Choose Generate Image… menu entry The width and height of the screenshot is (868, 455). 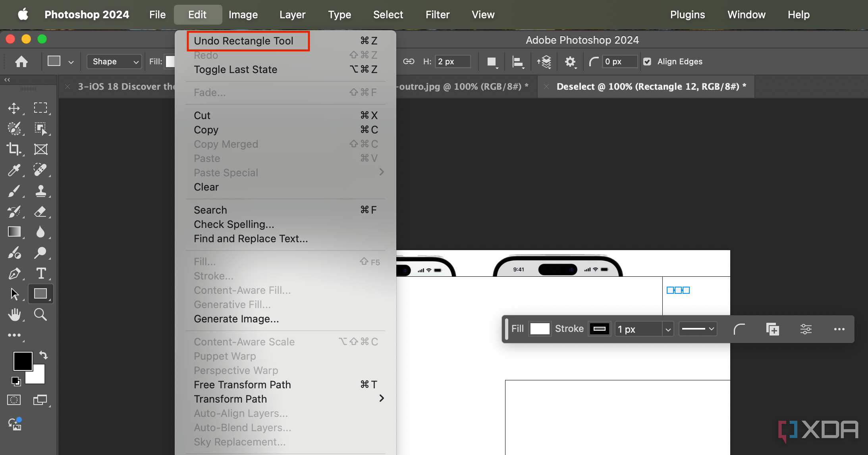[285, 319]
